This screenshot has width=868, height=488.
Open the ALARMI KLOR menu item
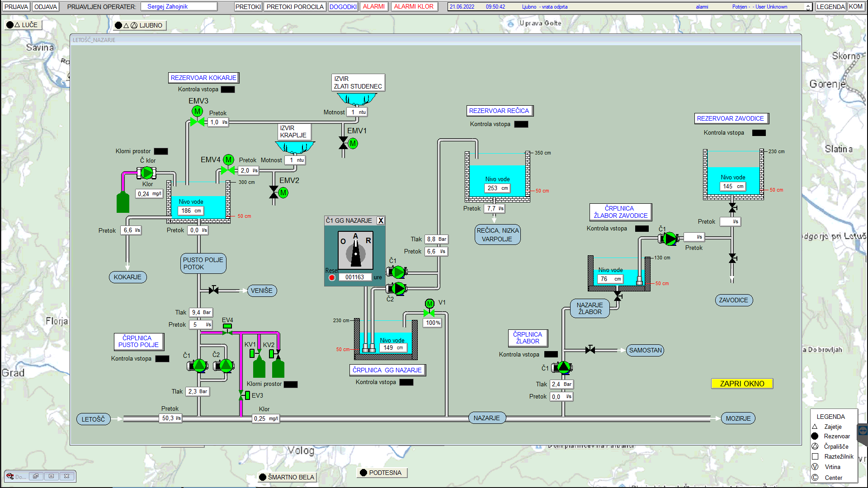coord(413,7)
